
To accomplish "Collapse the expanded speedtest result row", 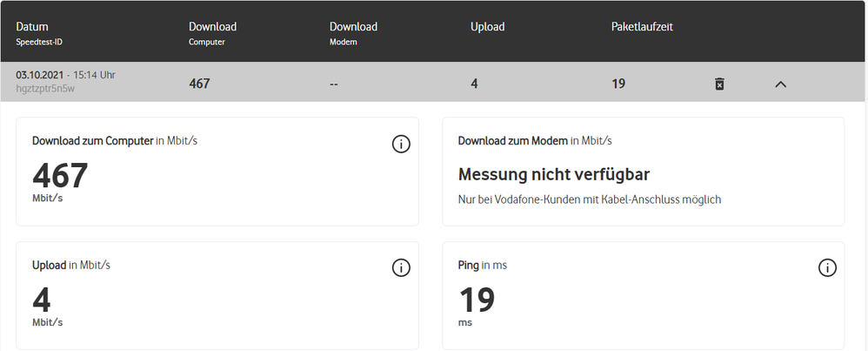I will click(780, 84).
